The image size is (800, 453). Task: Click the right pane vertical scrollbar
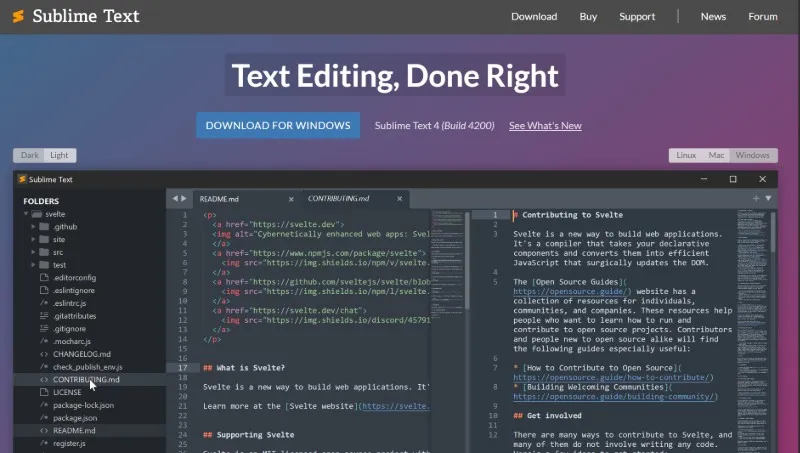[773, 232]
